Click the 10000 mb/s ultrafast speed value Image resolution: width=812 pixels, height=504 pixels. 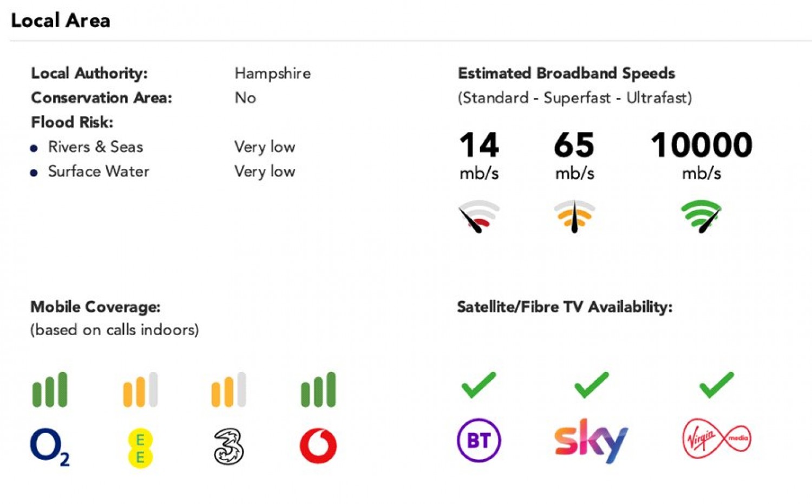(x=702, y=155)
